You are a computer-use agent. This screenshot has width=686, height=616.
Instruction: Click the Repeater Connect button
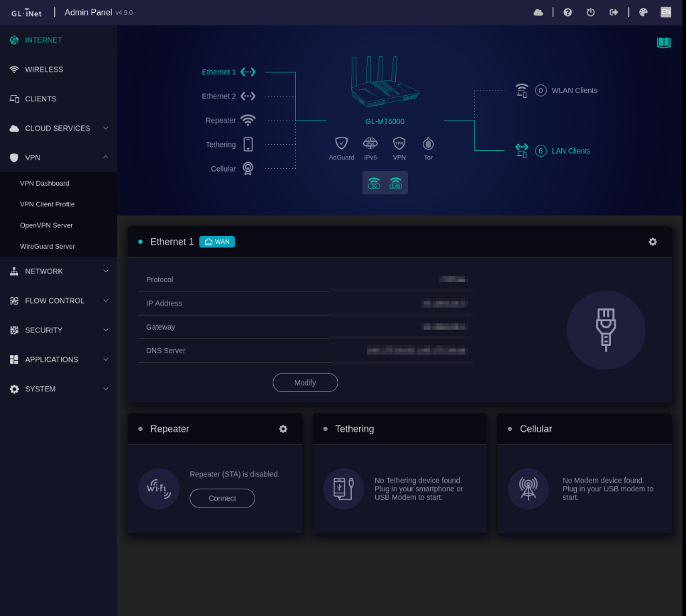coord(222,498)
